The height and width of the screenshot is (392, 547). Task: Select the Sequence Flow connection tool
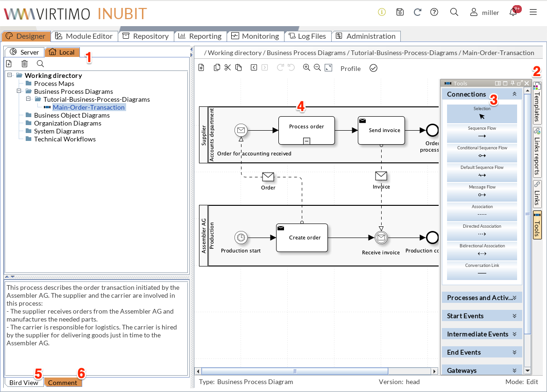coord(482,133)
